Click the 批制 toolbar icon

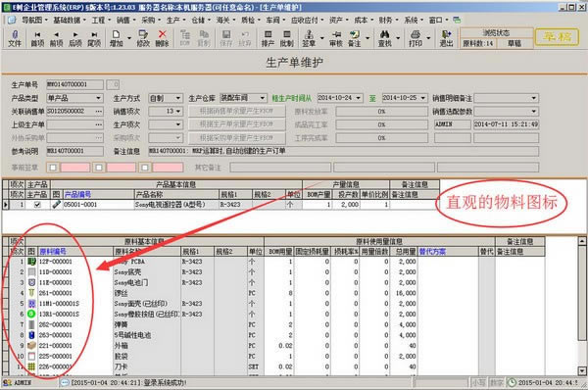click(x=287, y=38)
